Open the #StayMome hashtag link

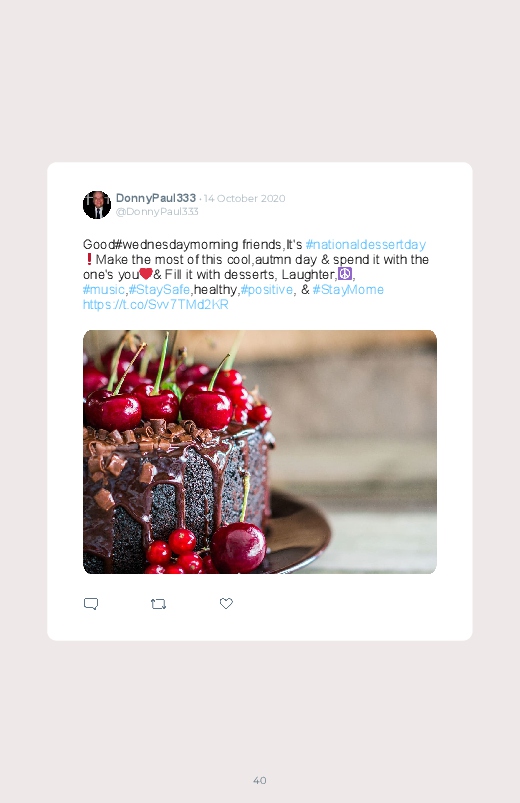348,289
